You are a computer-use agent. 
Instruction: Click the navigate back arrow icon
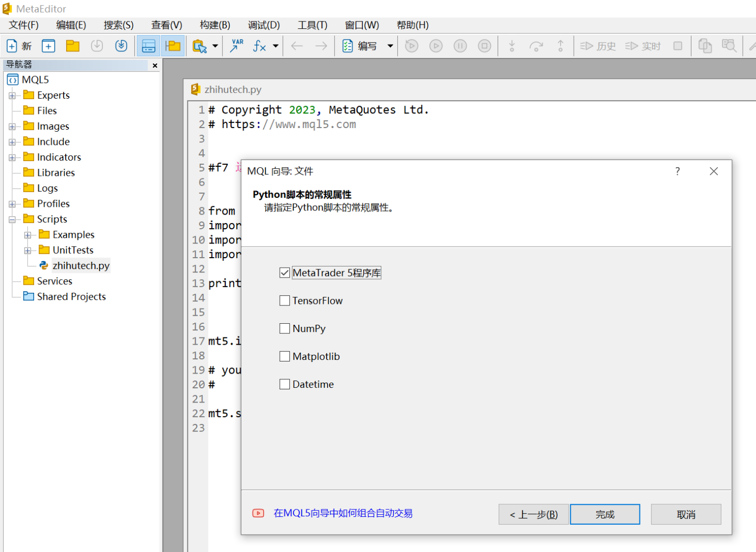click(297, 46)
